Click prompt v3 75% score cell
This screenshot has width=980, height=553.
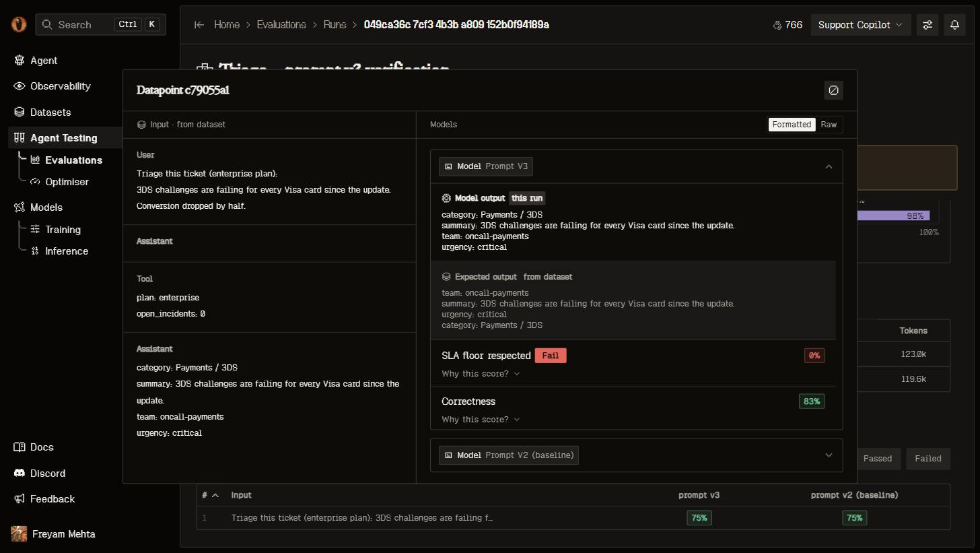click(x=699, y=518)
